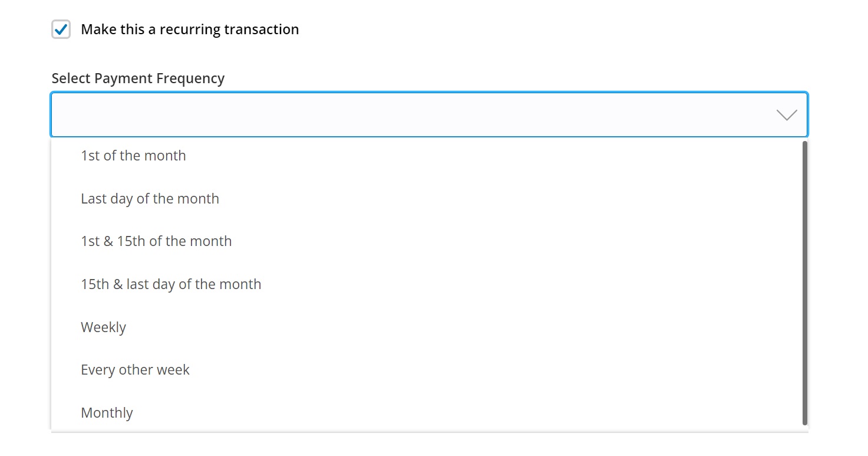
Task: Toggle the recurring transaction checkbox off
Action: click(61, 28)
